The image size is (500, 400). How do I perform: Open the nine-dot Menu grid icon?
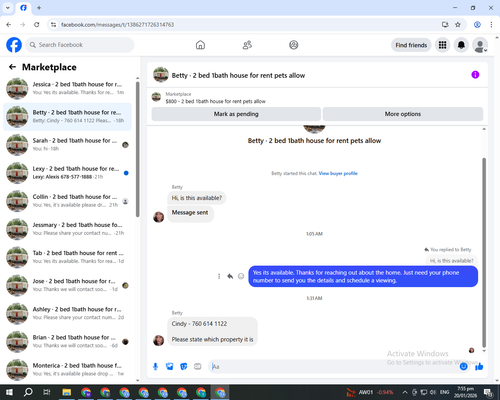click(x=442, y=45)
